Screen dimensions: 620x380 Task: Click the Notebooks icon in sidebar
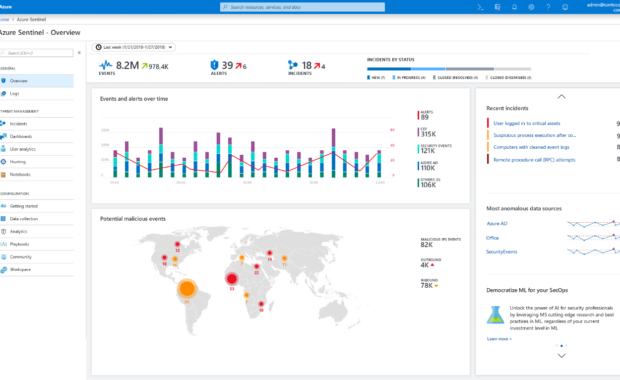click(3, 174)
